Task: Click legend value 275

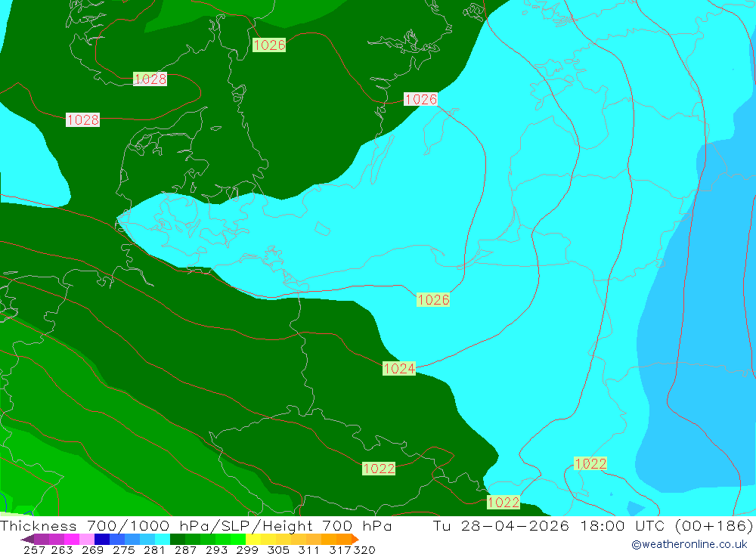Action: point(123,549)
